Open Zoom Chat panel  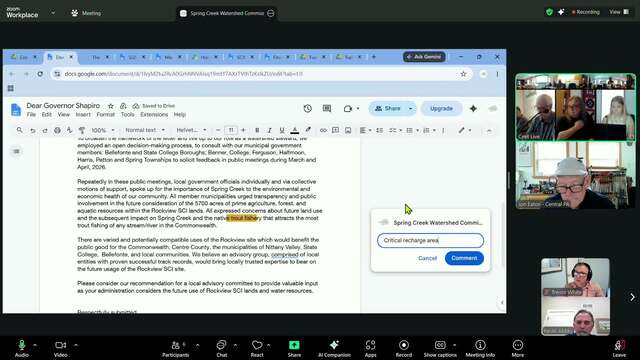pyautogui.click(x=222, y=348)
